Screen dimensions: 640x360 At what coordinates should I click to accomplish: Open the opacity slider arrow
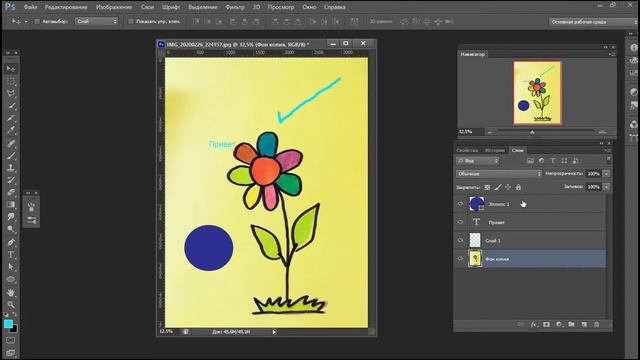tap(607, 174)
